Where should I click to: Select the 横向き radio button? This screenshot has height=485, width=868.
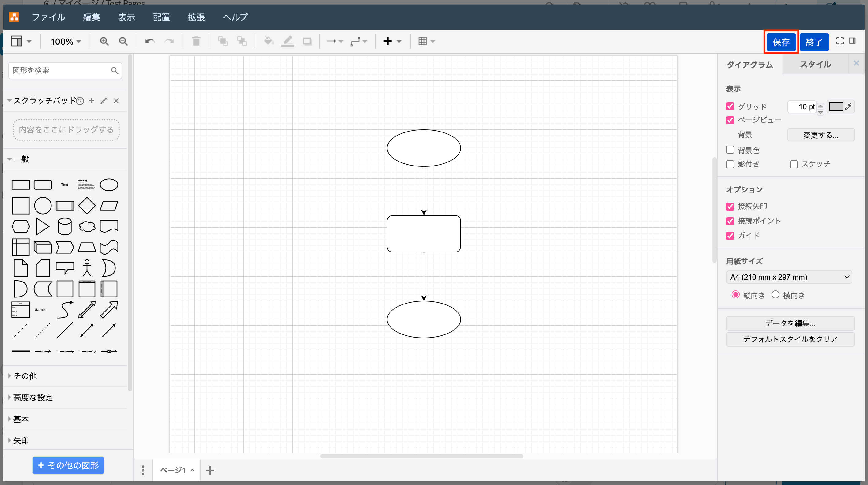(x=775, y=294)
